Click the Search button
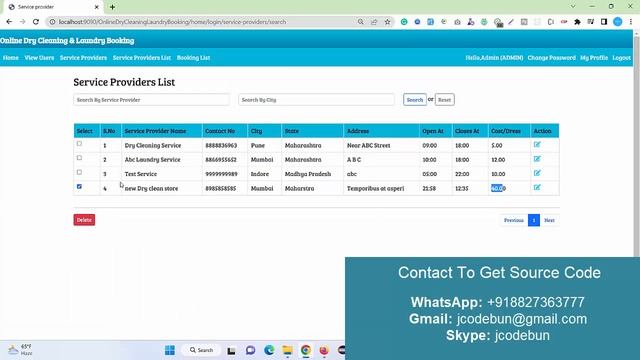The height and width of the screenshot is (360, 640). coord(415,100)
